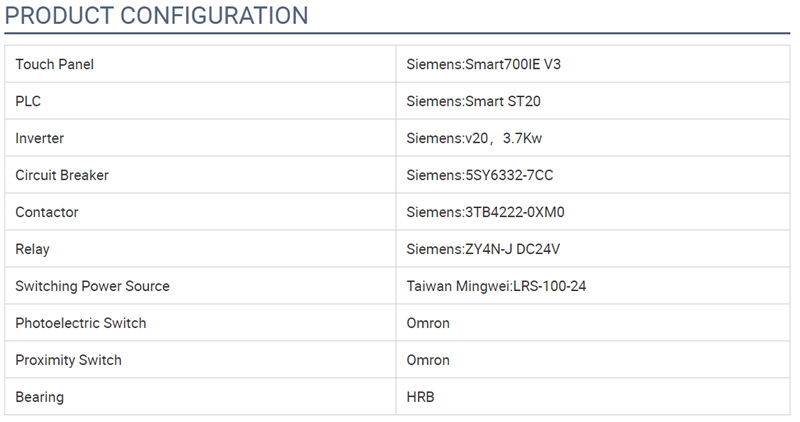Click the Taiwan Mingwei:LRS-100-24 value
Screen dimensions: 800x422
[x=496, y=286]
